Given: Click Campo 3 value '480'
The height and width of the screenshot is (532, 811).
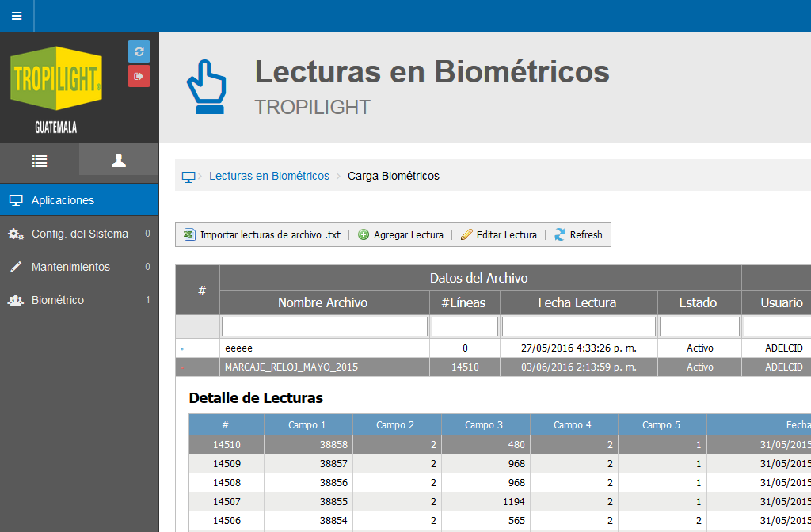Looking at the screenshot, I should point(516,445).
